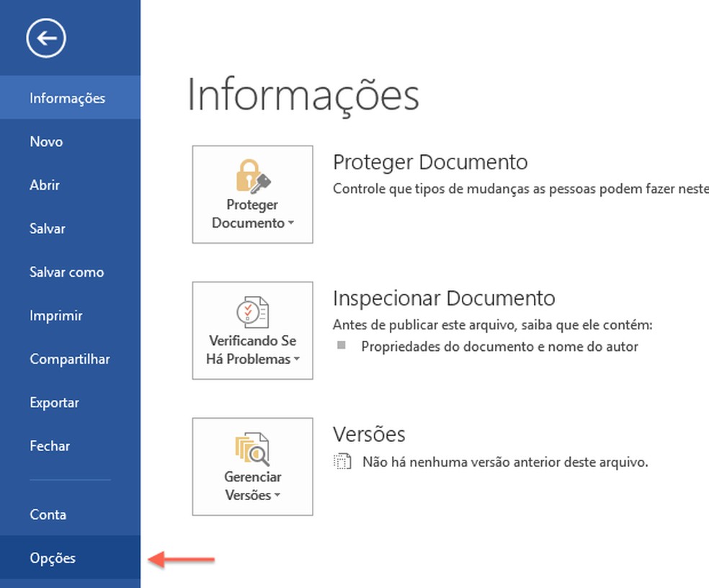This screenshot has width=709, height=588.
Task: Choose Abrir in the sidebar
Action: (x=70, y=184)
